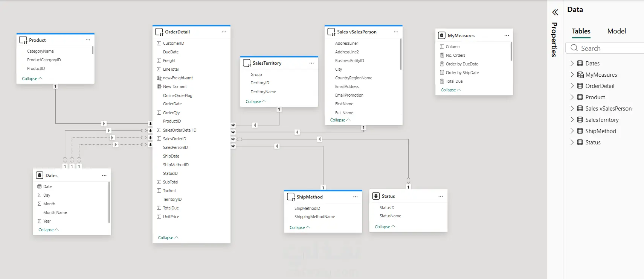
Task: Select the Tables tab
Action: pos(581,31)
